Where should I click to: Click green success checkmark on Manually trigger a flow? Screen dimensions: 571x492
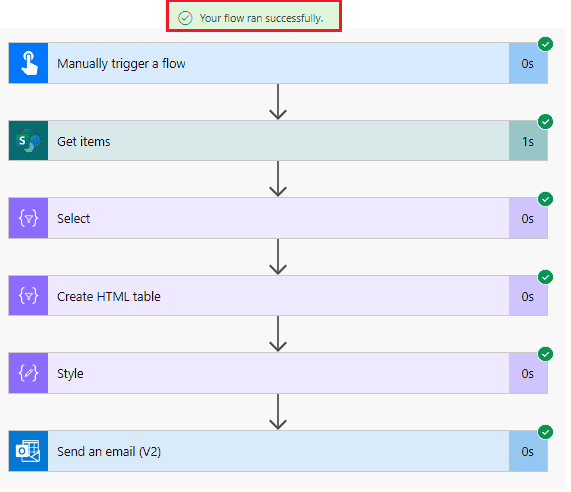coord(545,44)
